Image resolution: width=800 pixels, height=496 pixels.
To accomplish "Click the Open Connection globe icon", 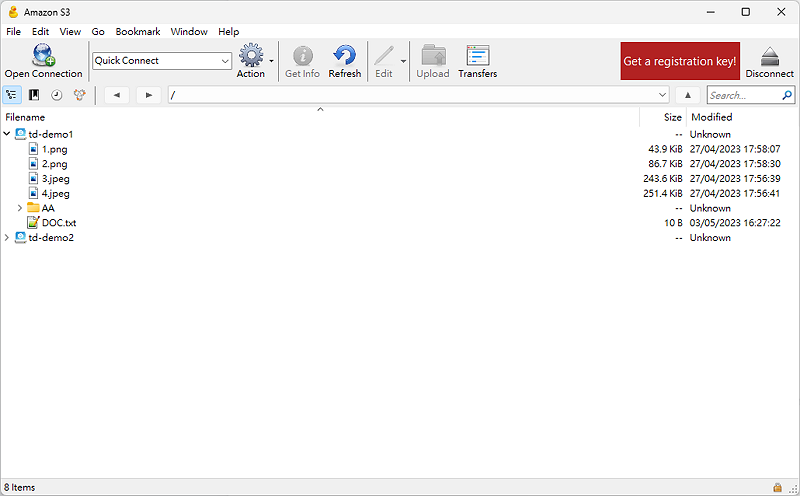I will click(x=44, y=55).
